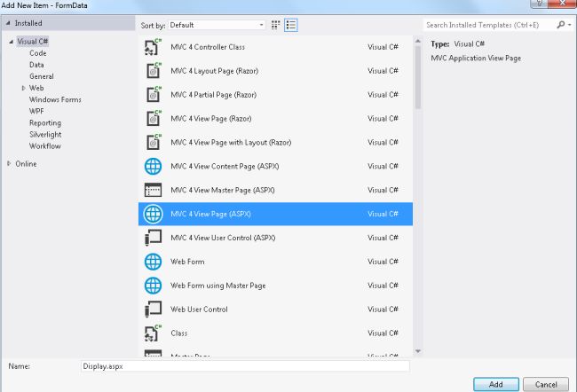Collapse the Visual C# tree node

pos(11,42)
